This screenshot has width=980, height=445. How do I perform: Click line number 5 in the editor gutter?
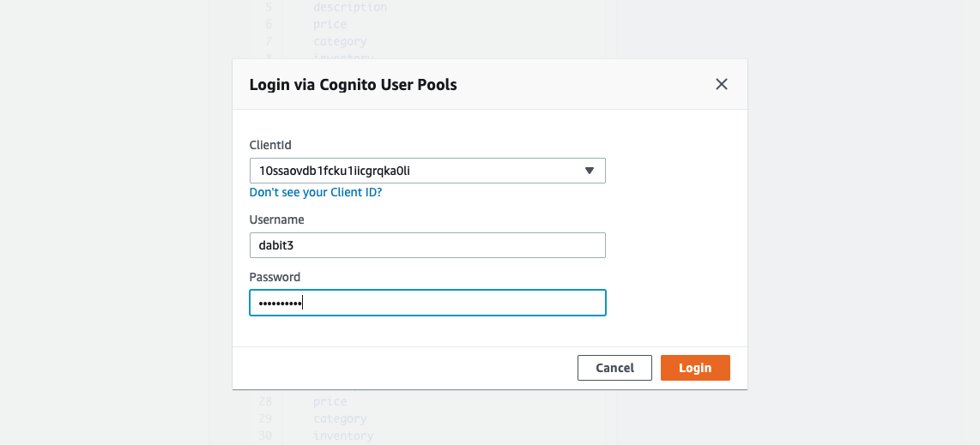[x=269, y=7]
